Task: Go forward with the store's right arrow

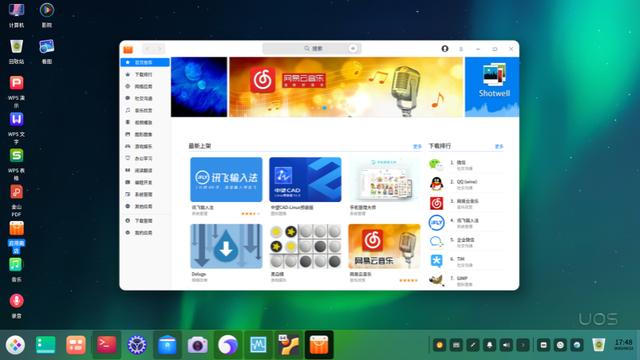Action: (x=160, y=49)
